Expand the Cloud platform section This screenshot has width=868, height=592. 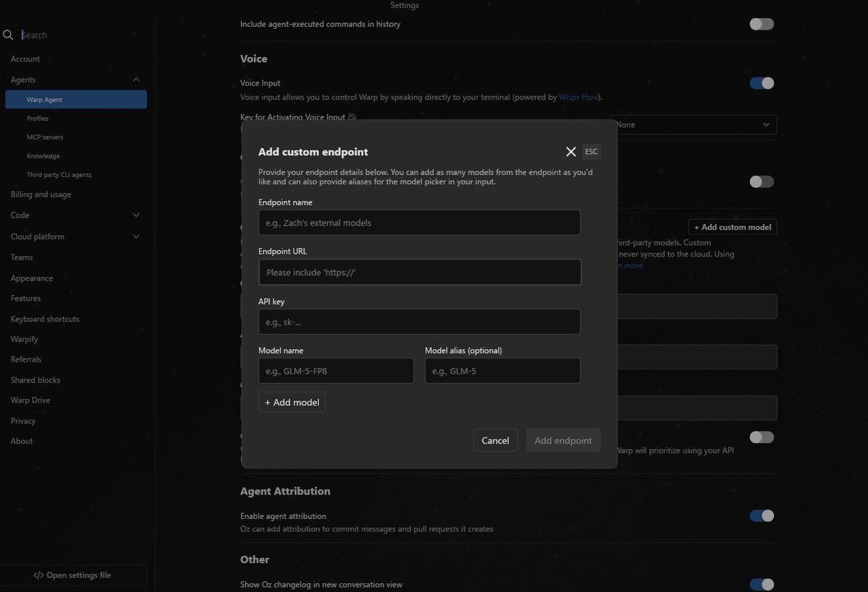tap(136, 236)
